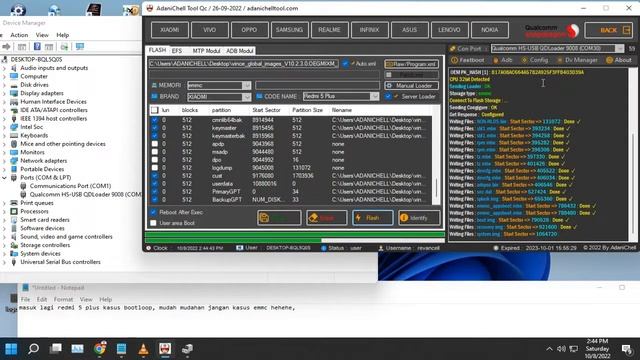Open Config in AdaniChell tool
The width and height of the screenshot is (640, 360).
(x=534, y=60)
